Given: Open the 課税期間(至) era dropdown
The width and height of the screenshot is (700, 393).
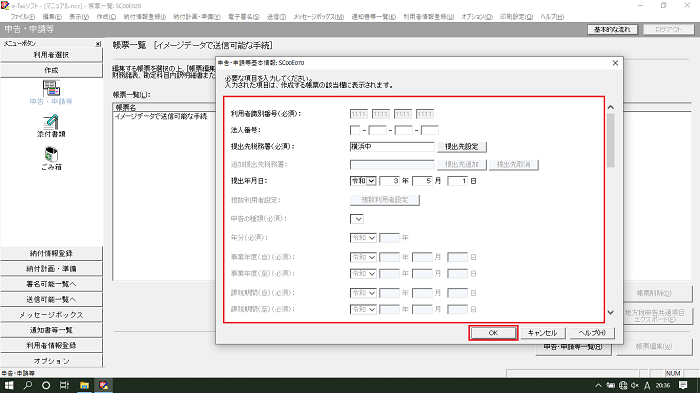Looking at the screenshot, I should pyautogui.click(x=363, y=309).
